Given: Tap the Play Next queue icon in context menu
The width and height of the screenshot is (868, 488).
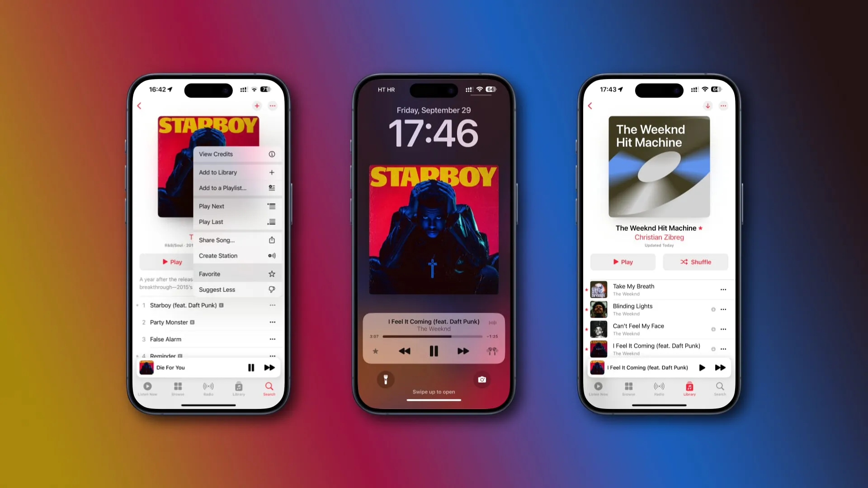Looking at the screenshot, I should 271,206.
